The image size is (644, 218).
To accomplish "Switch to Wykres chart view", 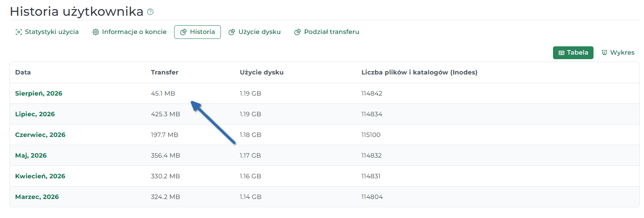I will point(618,53).
